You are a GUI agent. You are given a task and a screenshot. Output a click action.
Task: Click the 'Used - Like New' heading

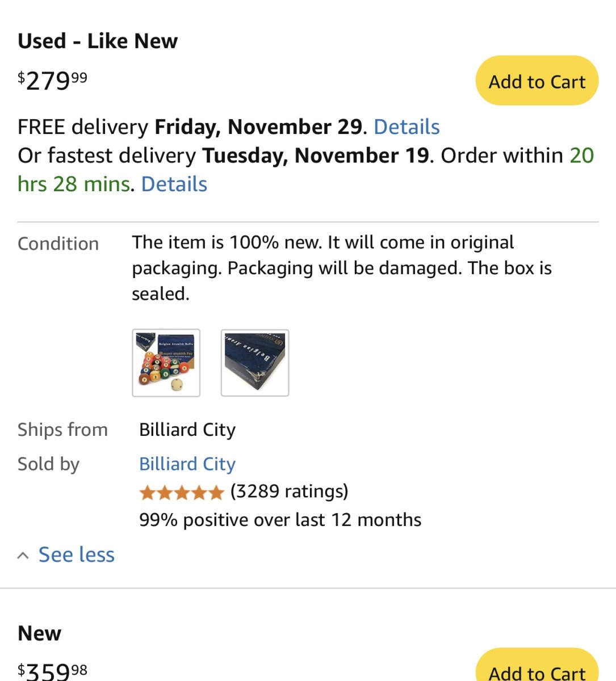coord(98,41)
